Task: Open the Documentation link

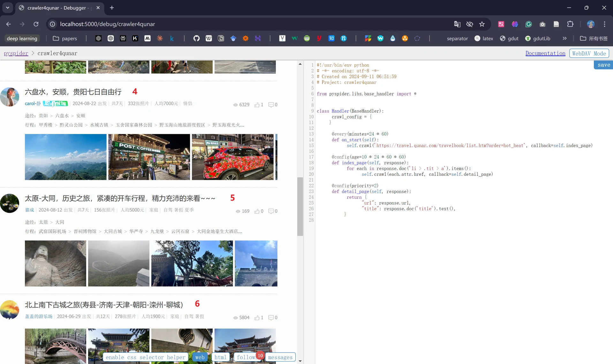Action: (545, 53)
